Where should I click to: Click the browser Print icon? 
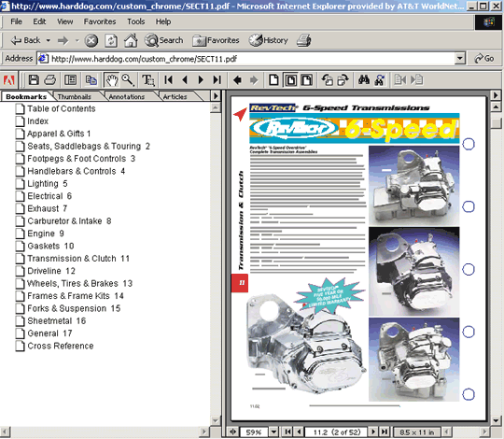(x=303, y=40)
